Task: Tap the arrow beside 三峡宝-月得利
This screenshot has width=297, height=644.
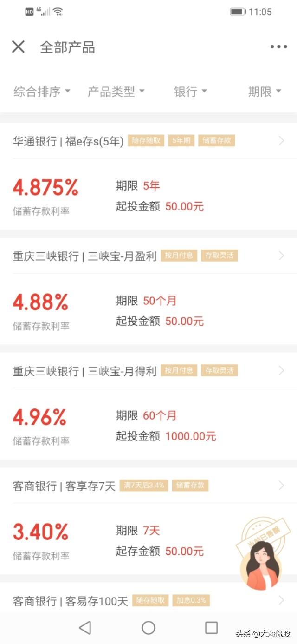Action: [281, 370]
